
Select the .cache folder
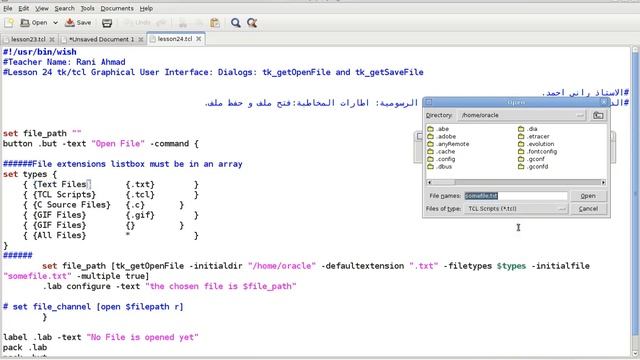(441, 151)
